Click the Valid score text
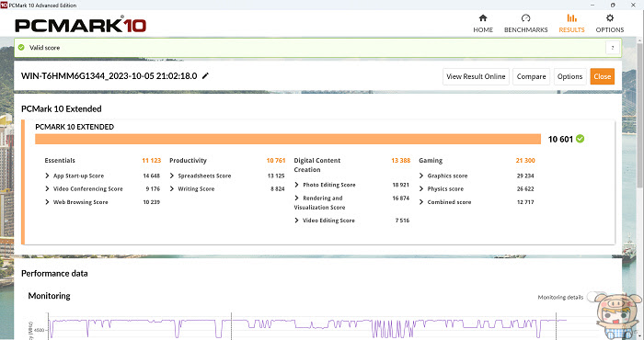 pyautogui.click(x=44, y=48)
